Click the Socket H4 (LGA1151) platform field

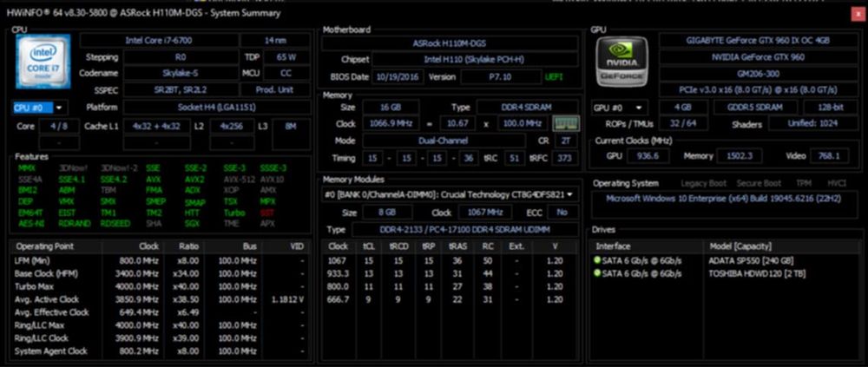(216, 108)
